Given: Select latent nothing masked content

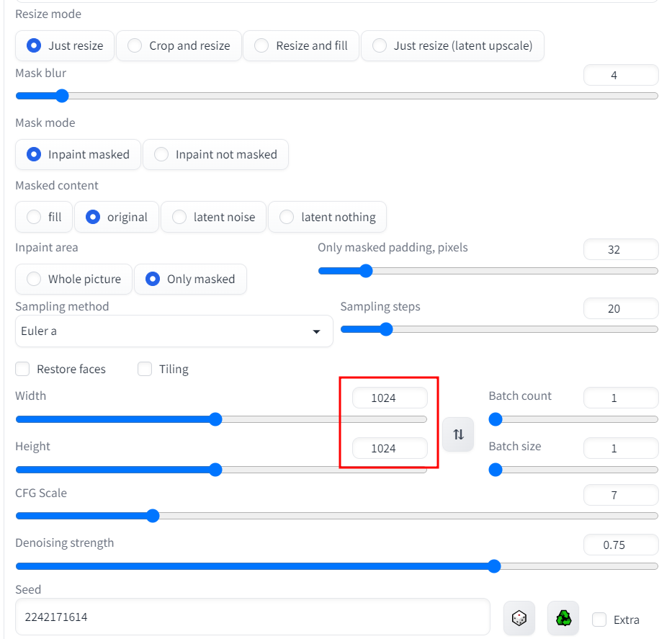Looking at the screenshot, I should pos(328,217).
